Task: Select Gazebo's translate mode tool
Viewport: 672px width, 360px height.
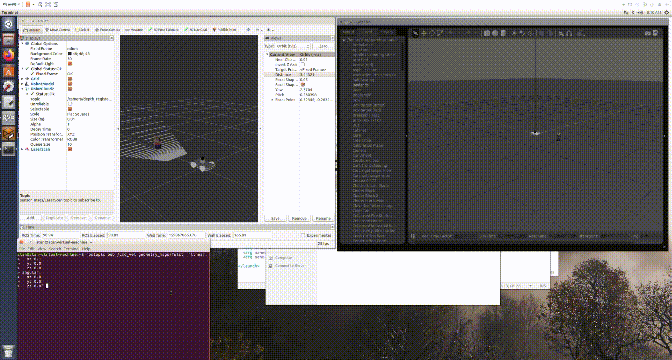Action: (x=423, y=33)
